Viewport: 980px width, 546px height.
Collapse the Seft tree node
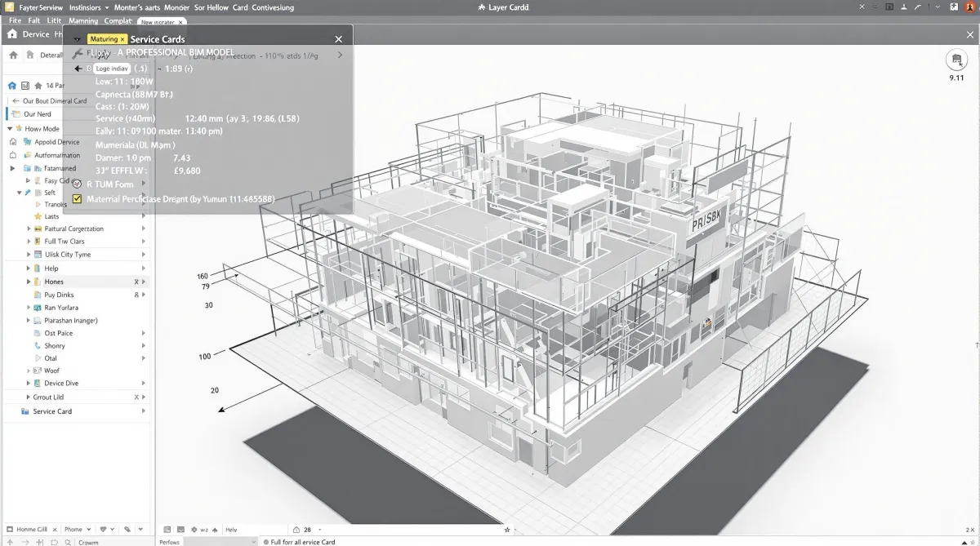click(20, 193)
